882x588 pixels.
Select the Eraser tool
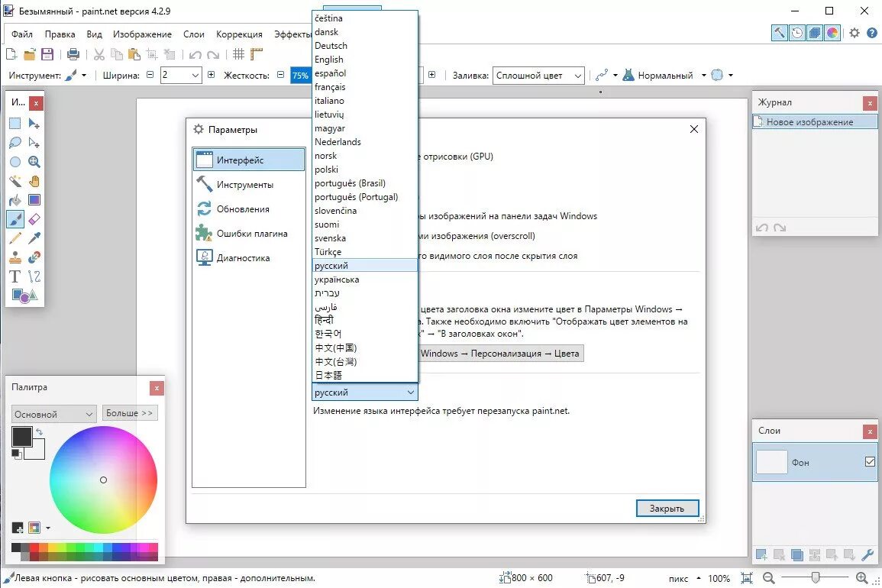(x=34, y=219)
